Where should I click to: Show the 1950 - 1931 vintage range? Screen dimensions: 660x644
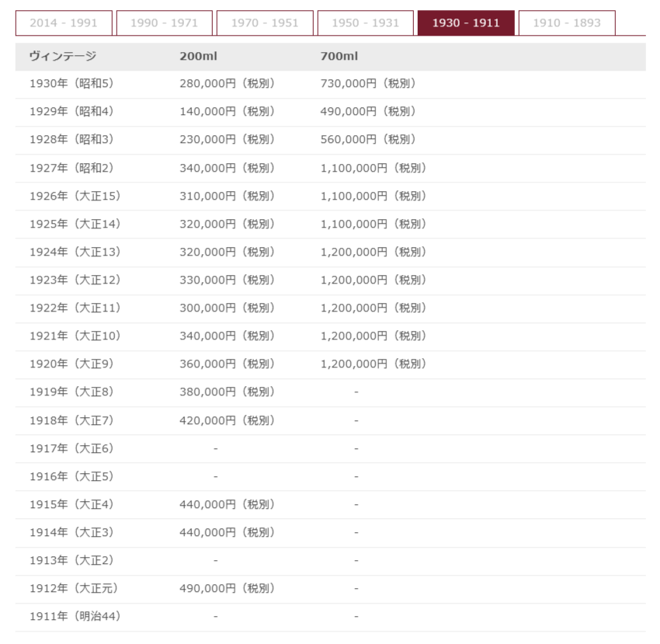point(365,23)
